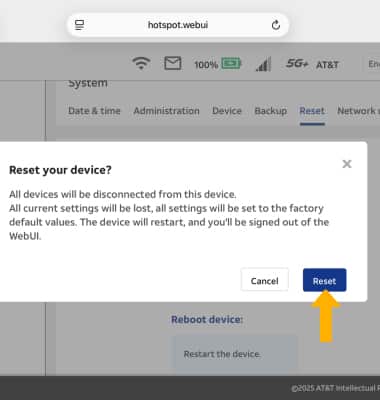Open the Administration tab
The image size is (380, 400).
(166, 111)
